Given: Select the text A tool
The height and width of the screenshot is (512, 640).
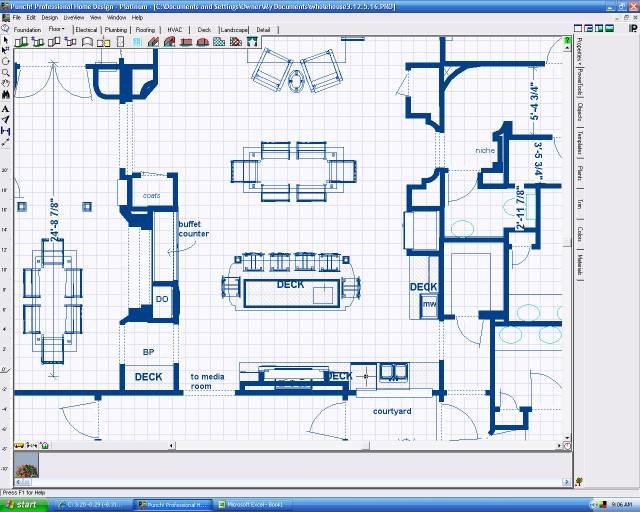Looking at the screenshot, I should [5, 109].
